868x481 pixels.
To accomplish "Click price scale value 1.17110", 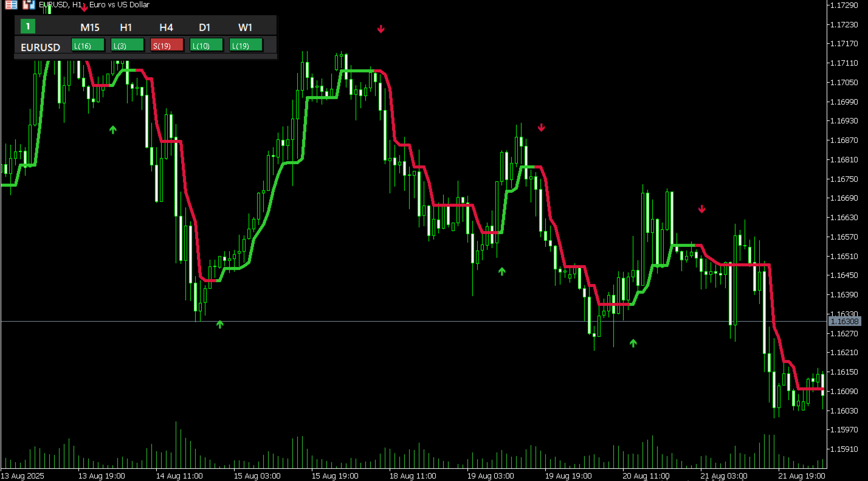I will coord(843,63).
